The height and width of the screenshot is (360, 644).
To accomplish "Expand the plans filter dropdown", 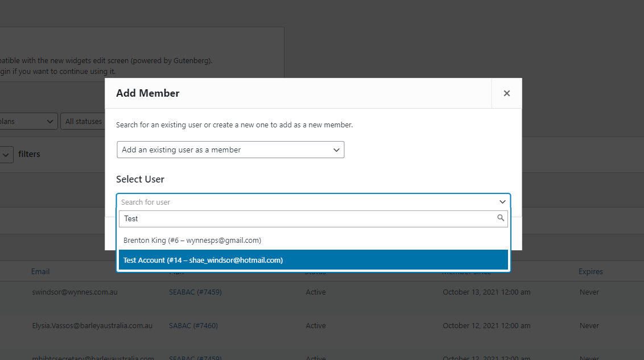I will coord(28,122).
